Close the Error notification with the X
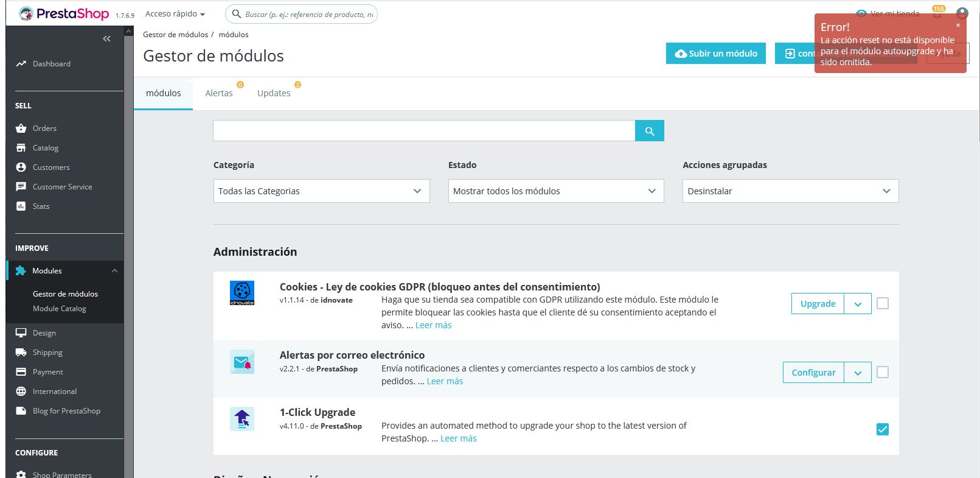The width and height of the screenshot is (980, 478). [x=958, y=26]
